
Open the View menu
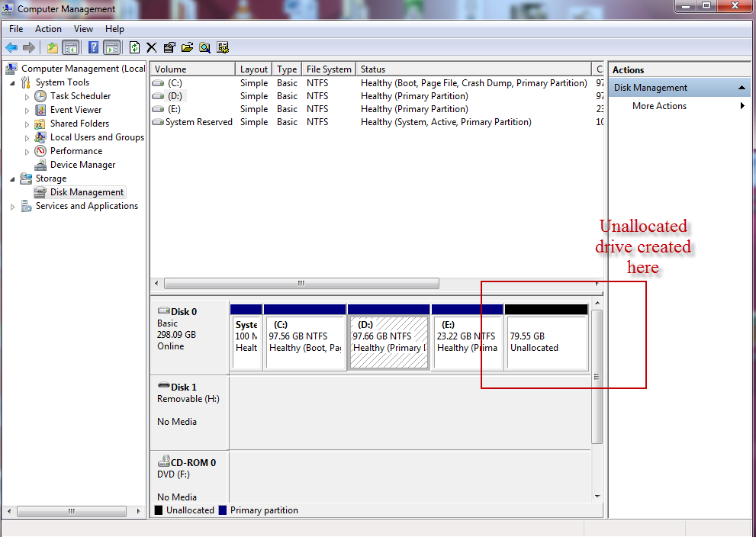[x=83, y=28]
